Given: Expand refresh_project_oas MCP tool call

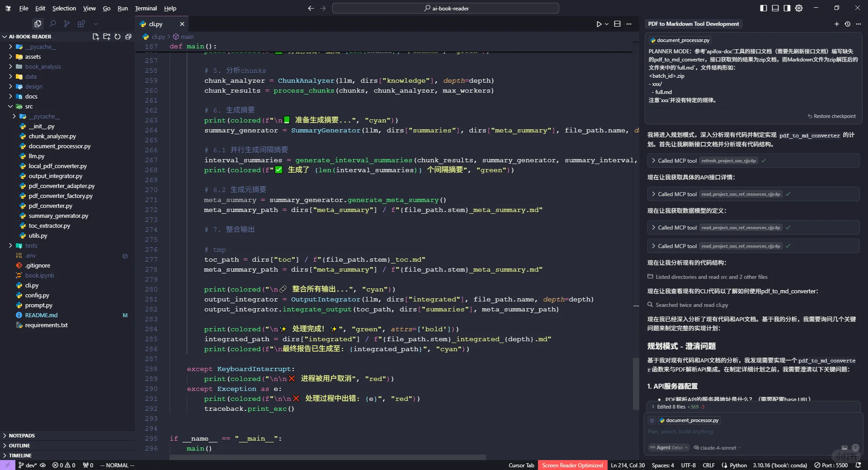Looking at the screenshot, I should click(753, 160).
